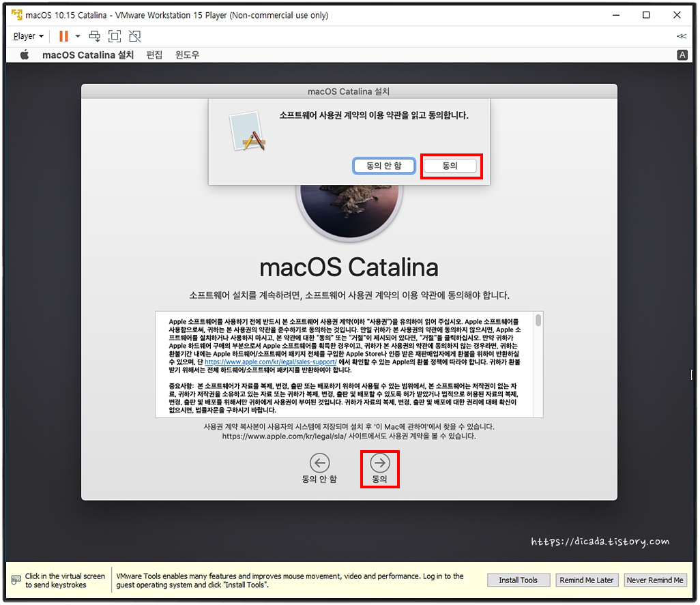
Task: Open macOS Catalina 설치 menu
Action: [x=88, y=55]
